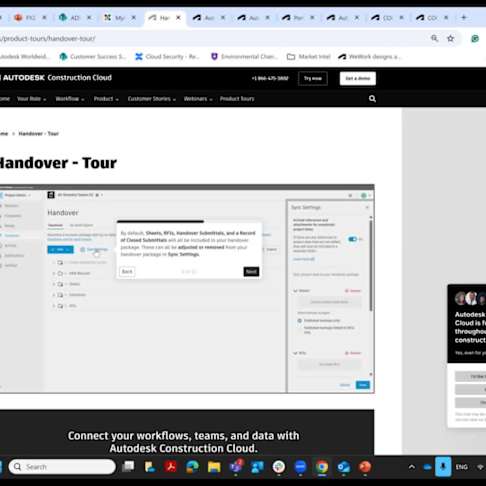
Task: Open Zoom from the taskbar
Action: click(300, 467)
